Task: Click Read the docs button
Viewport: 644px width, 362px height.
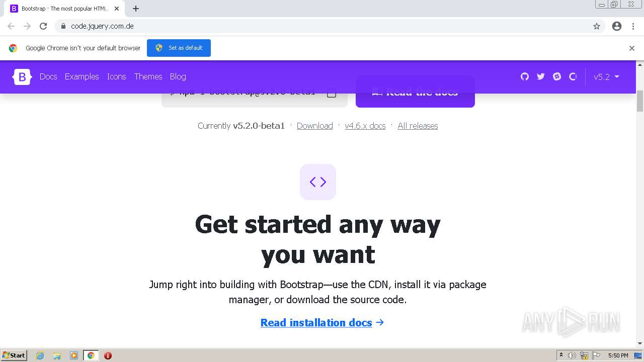Action: click(415, 92)
